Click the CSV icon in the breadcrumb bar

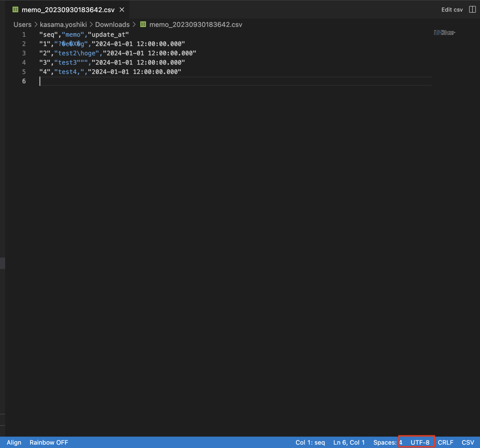pyautogui.click(x=143, y=24)
